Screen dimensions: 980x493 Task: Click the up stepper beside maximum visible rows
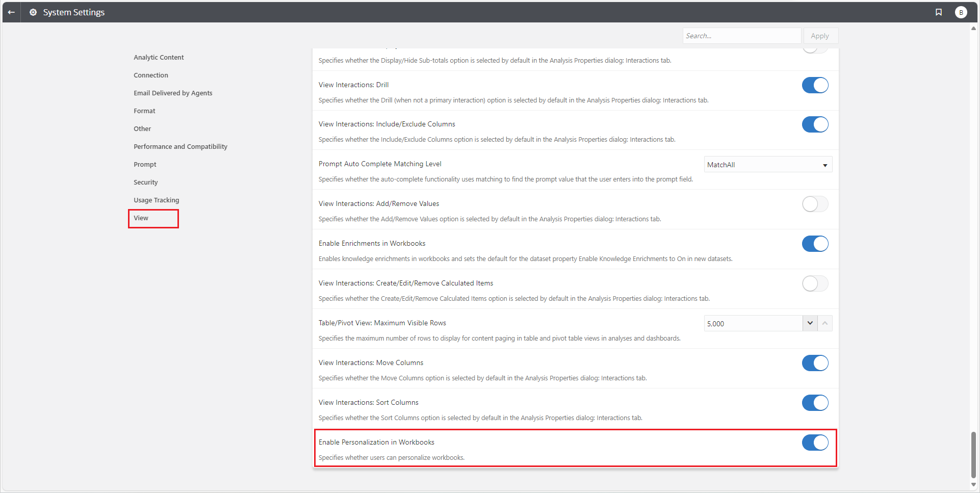[x=825, y=323]
